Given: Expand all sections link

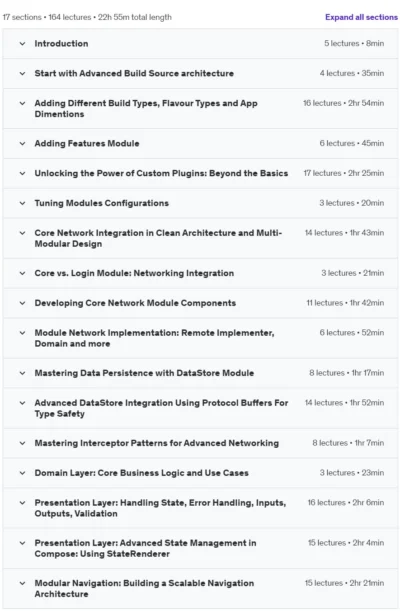Looking at the screenshot, I should pyautogui.click(x=361, y=17).
